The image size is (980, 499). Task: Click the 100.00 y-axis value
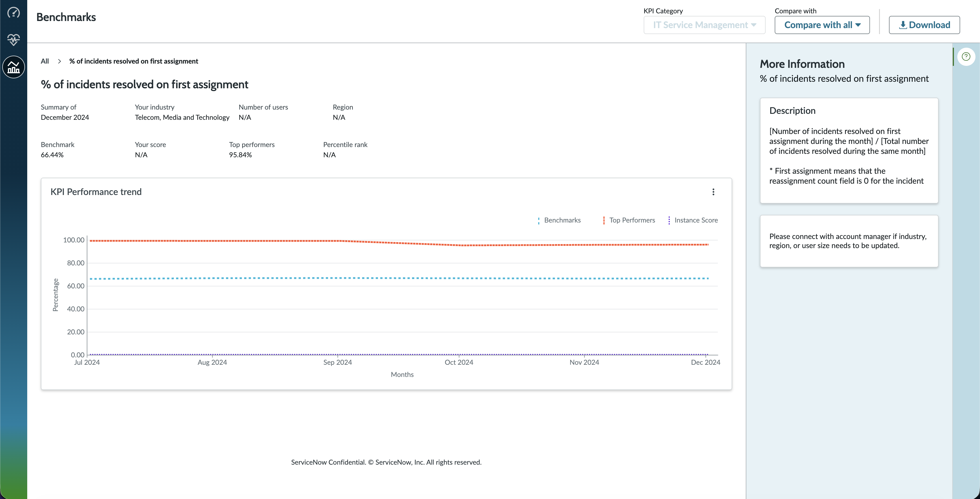[x=74, y=240]
